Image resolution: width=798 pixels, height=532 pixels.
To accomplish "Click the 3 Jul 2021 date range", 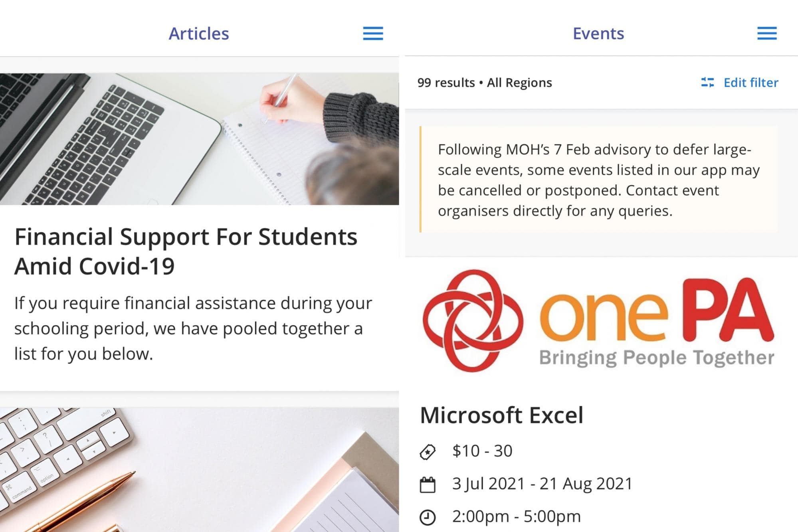I will coord(542,484).
